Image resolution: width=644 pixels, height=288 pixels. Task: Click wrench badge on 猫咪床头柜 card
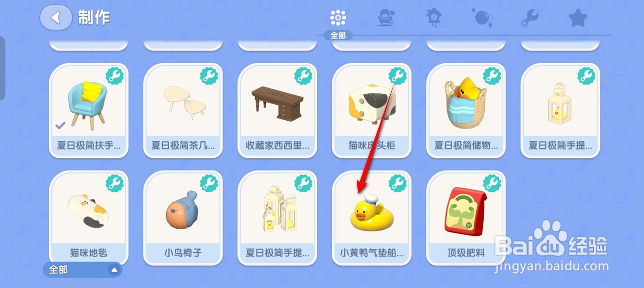(397, 75)
